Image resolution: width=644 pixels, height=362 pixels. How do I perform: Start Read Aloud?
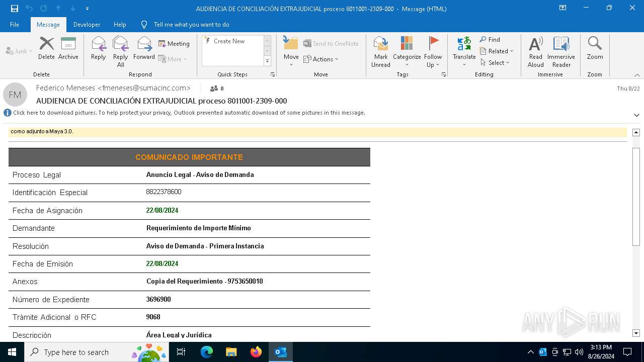tap(536, 51)
